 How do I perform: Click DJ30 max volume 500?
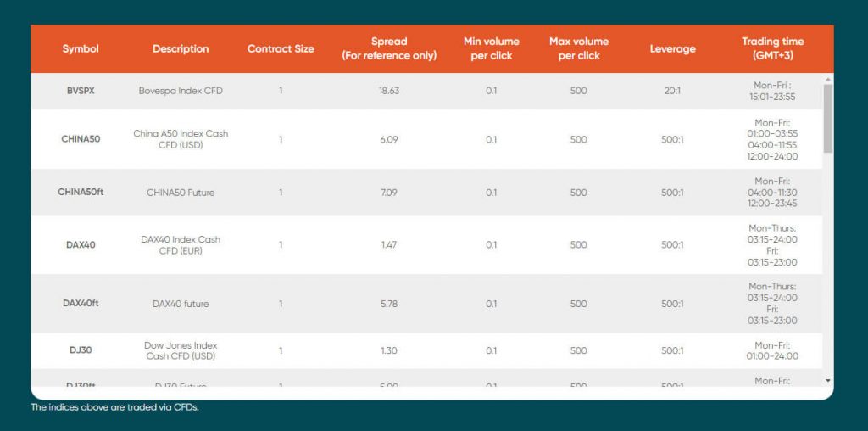click(578, 350)
